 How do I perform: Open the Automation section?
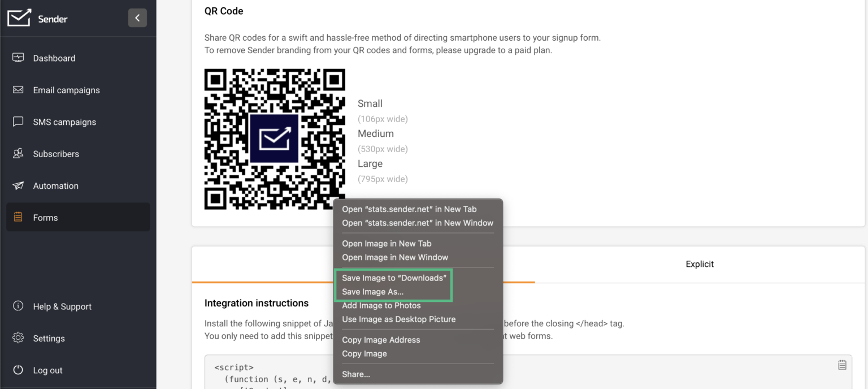(18, 185)
